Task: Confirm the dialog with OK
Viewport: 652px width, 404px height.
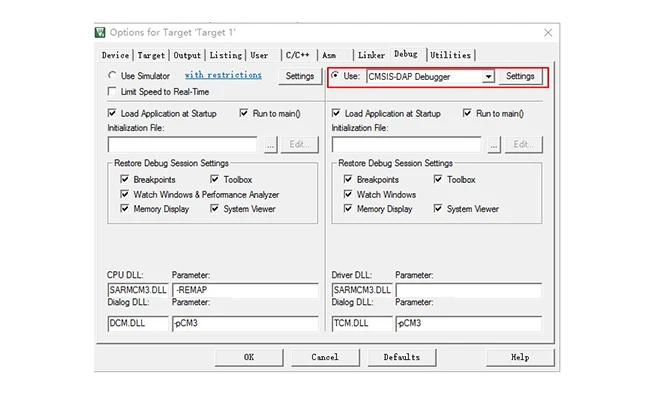Action: pos(249,357)
